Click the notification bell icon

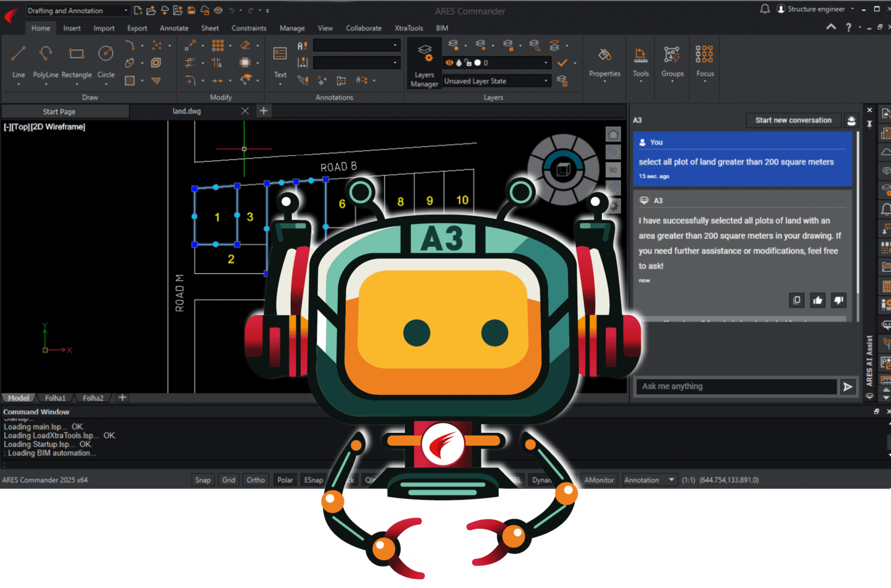pos(765,9)
